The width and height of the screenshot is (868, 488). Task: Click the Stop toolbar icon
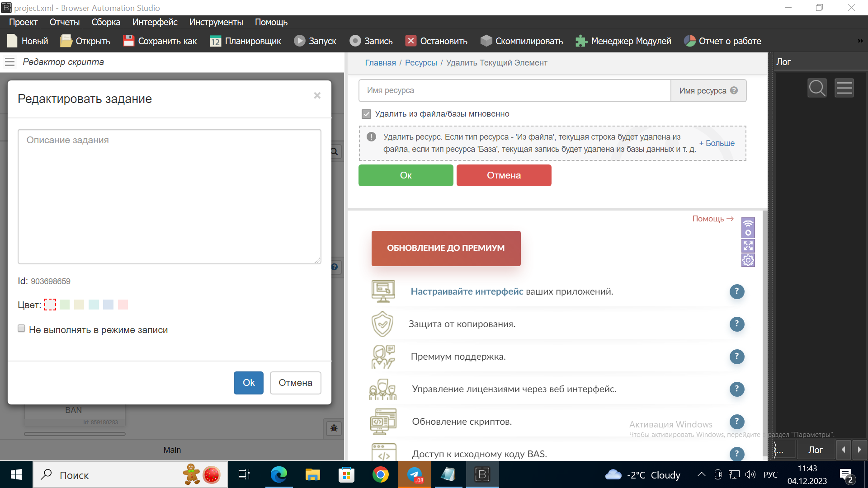pyautogui.click(x=410, y=41)
